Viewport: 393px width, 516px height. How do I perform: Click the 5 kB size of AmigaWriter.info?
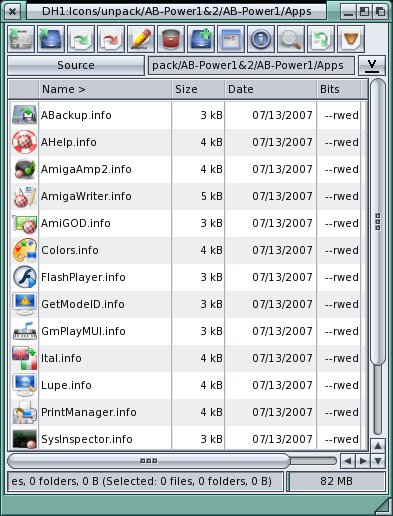(x=211, y=196)
